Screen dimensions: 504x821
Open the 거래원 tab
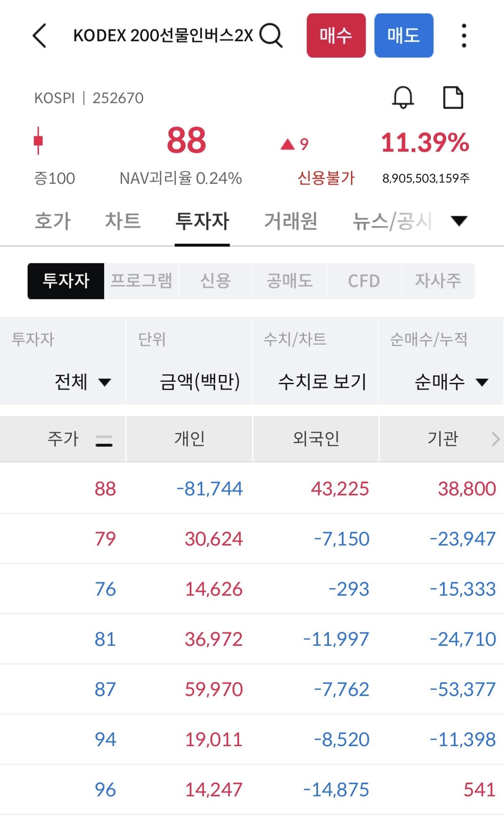[291, 221]
